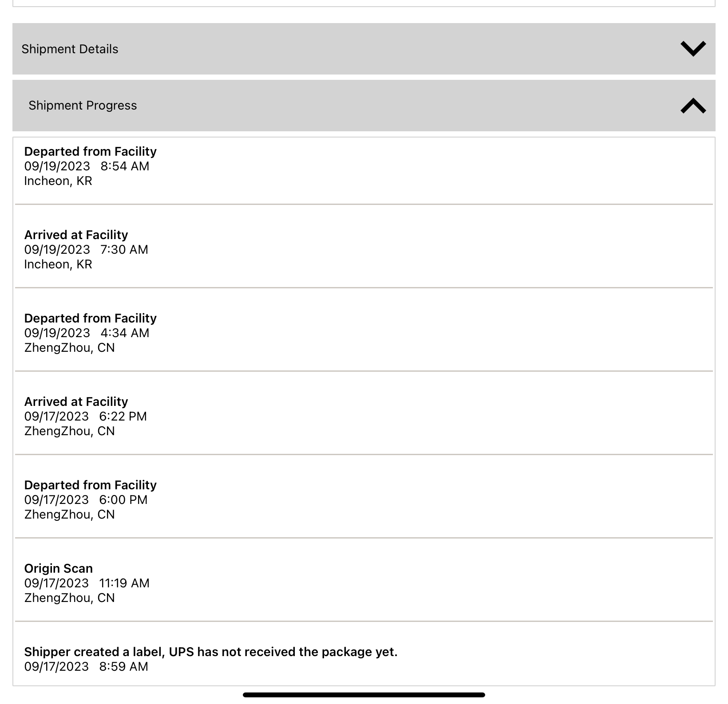Select Arrived at Facility Incheon entry
Image resolution: width=728 pixels, height=704 pixels.
(x=364, y=246)
